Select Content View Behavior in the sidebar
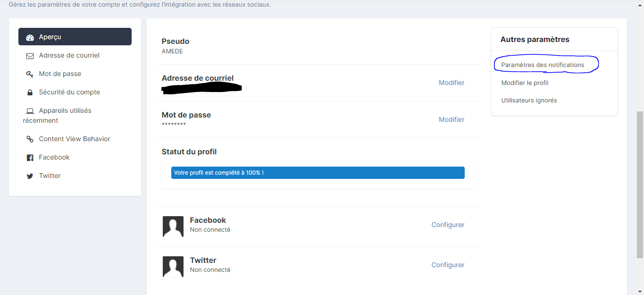The width and height of the screenshot is (644, 295). click(75, 139)
